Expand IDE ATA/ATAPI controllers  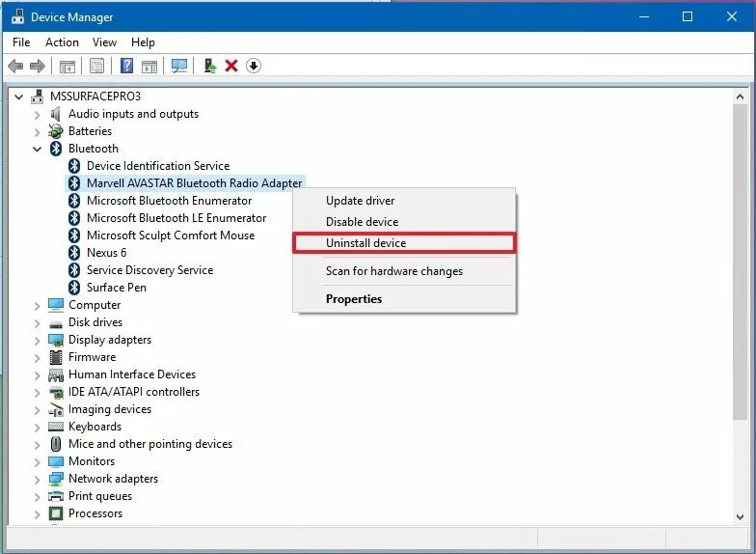click(37, 392)
